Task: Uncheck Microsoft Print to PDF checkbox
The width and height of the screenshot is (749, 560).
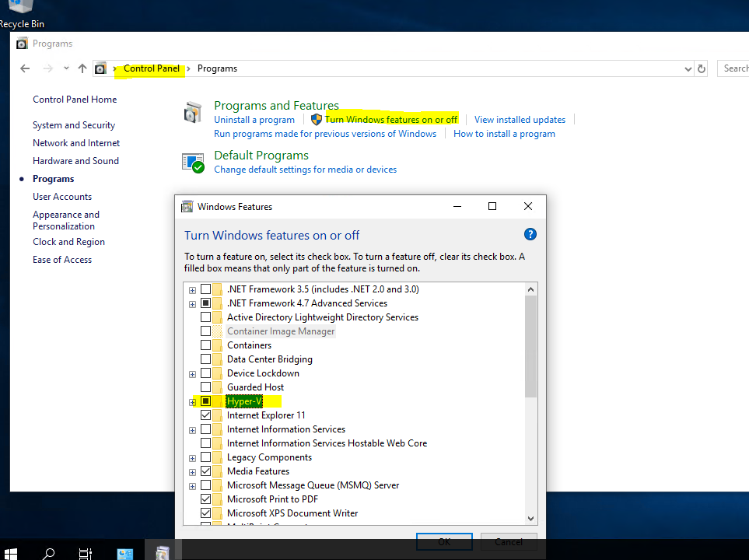Action: pyautogui.click(x=205, y=499)
